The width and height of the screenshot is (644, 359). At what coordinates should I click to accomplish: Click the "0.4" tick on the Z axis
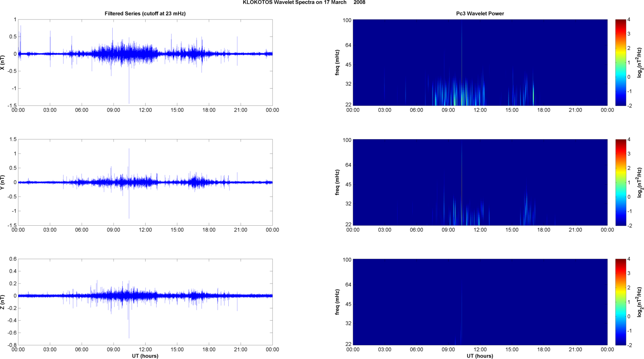click(13, 271)
